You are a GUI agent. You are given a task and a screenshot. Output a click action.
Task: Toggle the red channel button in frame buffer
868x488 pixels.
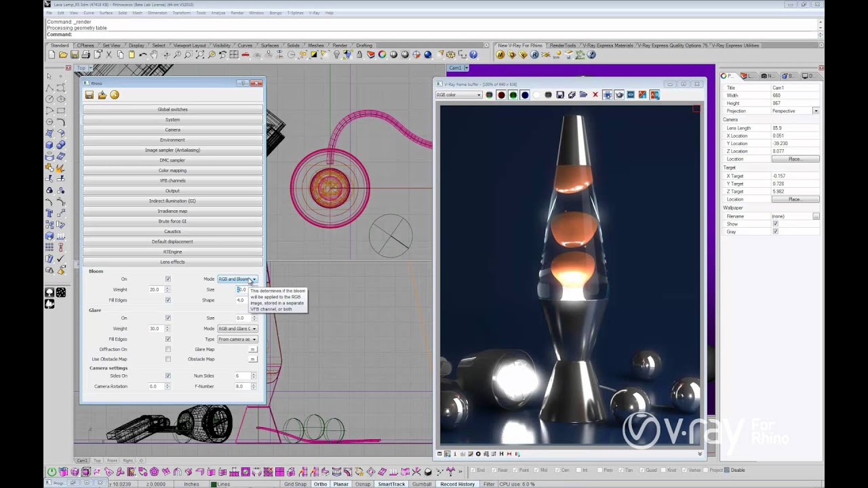501,95
